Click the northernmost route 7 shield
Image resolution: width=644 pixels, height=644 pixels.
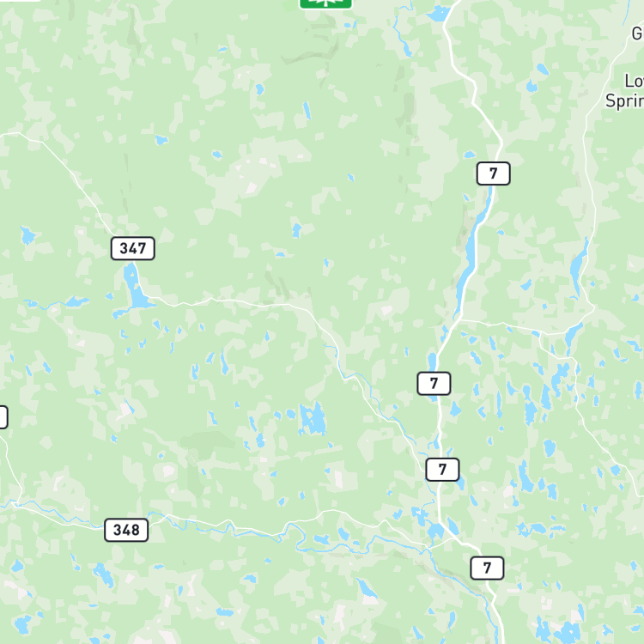pyautogui.click(x=493, y=173)
